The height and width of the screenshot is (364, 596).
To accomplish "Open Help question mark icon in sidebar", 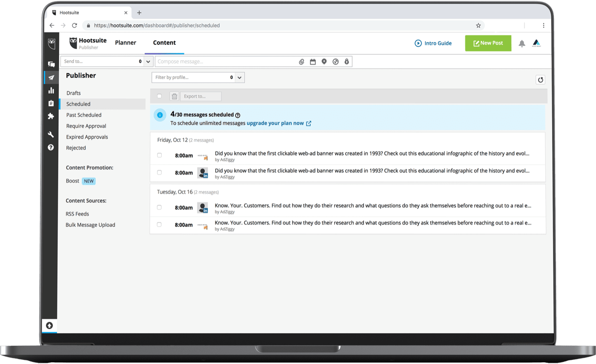I will [51, 148].
